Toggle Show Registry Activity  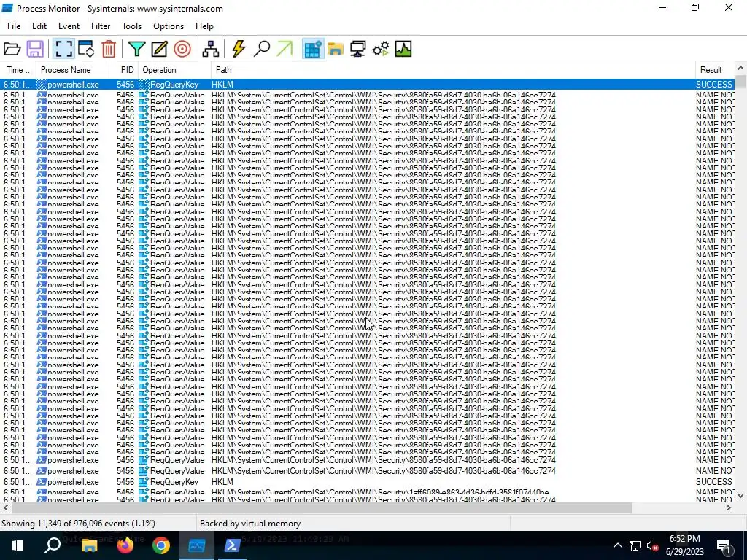[x=313, y=49]
